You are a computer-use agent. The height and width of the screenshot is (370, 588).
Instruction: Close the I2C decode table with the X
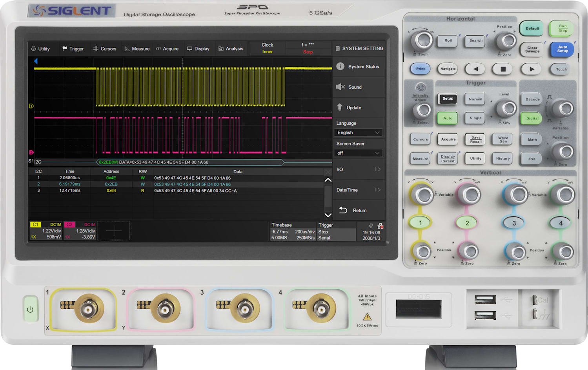328,172
